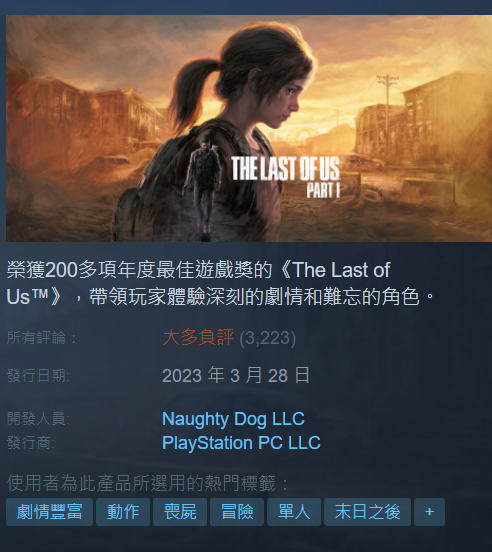492x552 pixels.
Task: Click the 大多負評 review summary
Action: tap(198, 337)
